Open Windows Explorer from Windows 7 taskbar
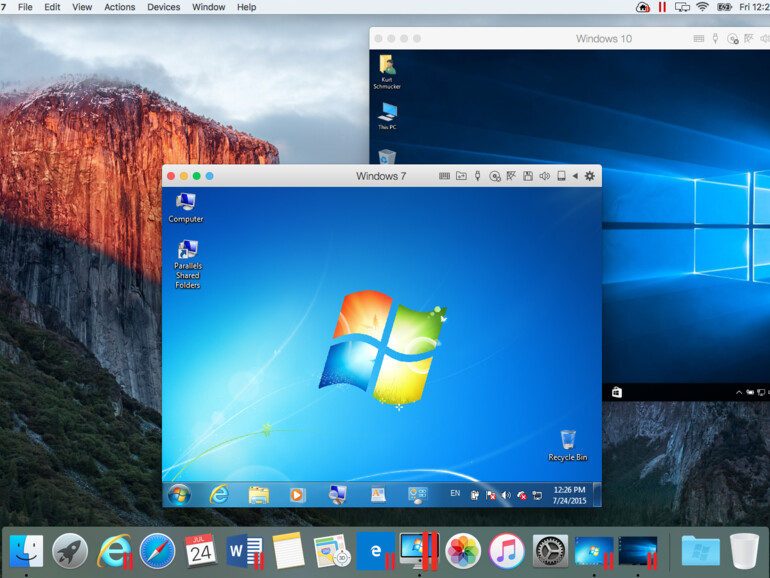The image size is (770, 578). click(x=259, y=495)
